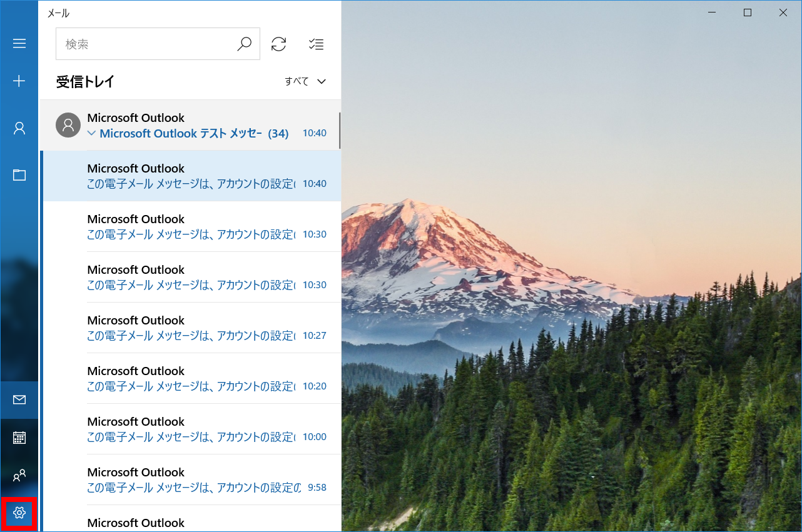Close the Mail window
Image resolution: width=802 pixels, height=532 pixels.
point(783,13)
